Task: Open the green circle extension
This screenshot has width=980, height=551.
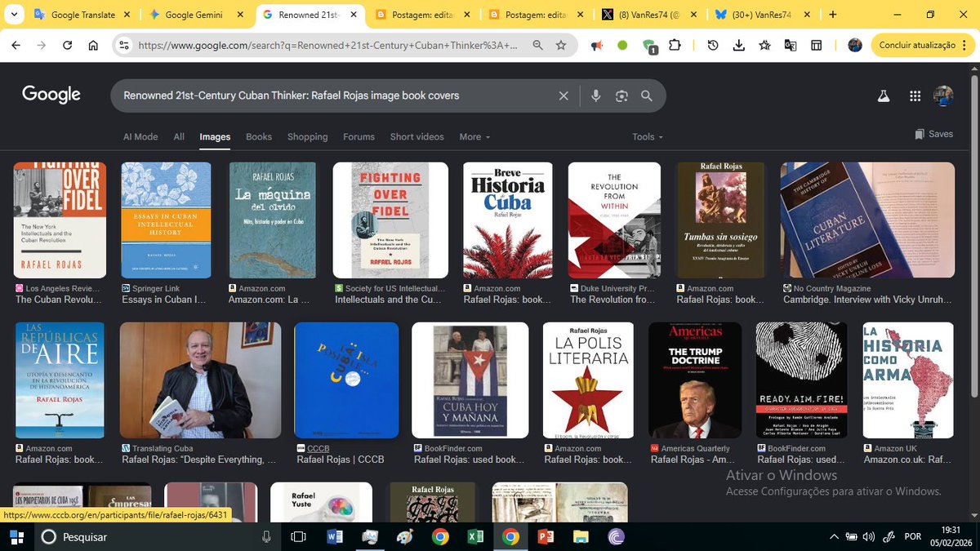Action: 622,46
